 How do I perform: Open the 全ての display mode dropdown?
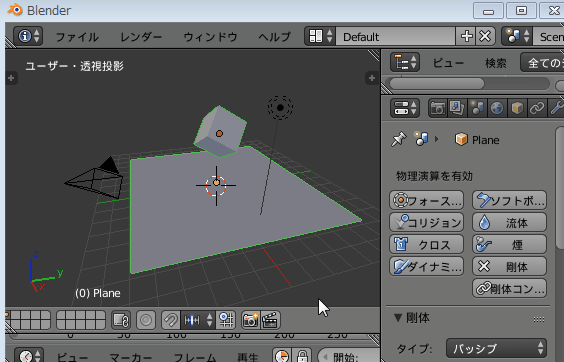click(x=542, y=63)
